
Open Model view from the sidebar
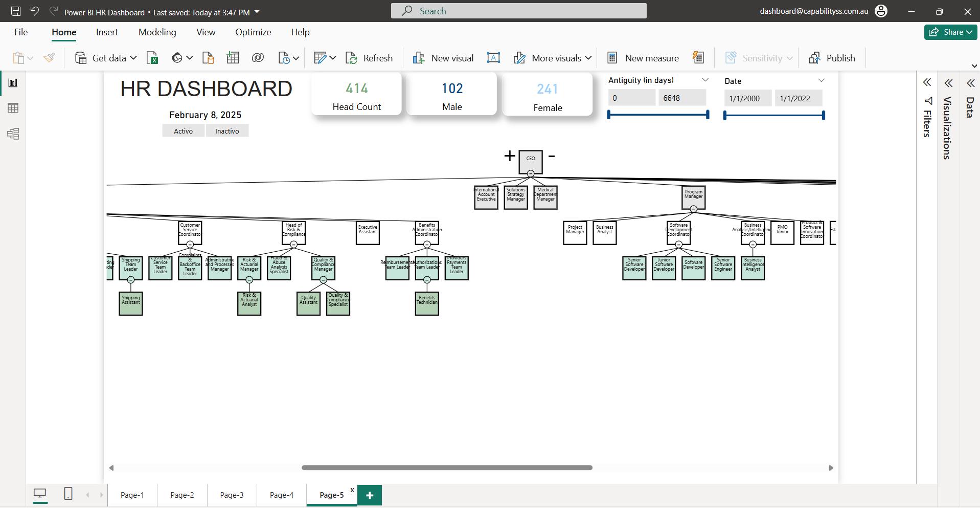coord(13,134)
